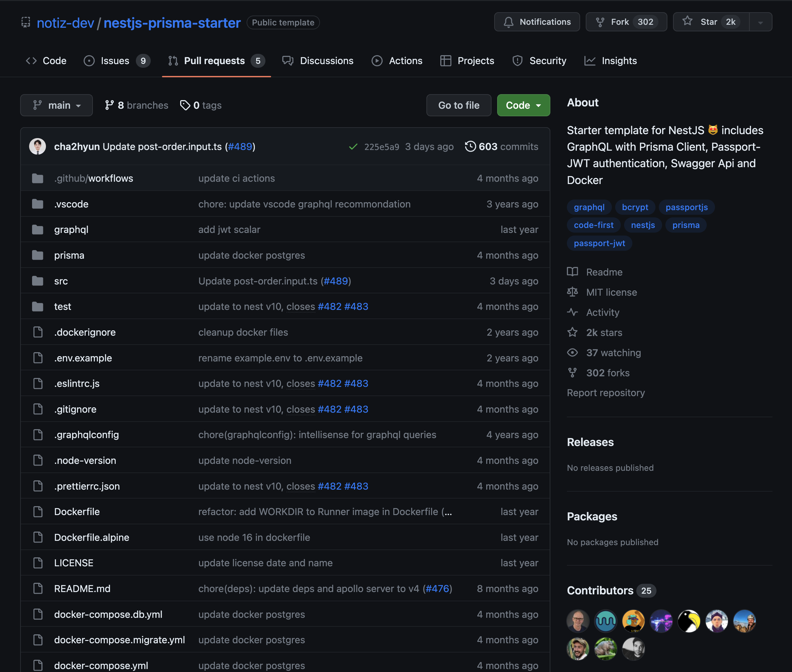Click the prisma folder icon
This screenshot has height=672, width=792.
(37, 255)
